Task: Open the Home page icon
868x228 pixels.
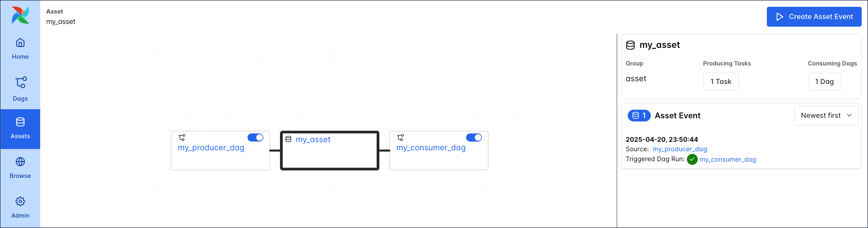Action: tap(20, 43)
